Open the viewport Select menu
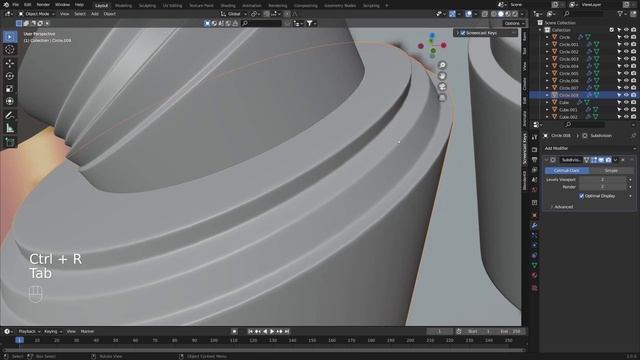Screen dimensions: 640x360 coord(80,14)
